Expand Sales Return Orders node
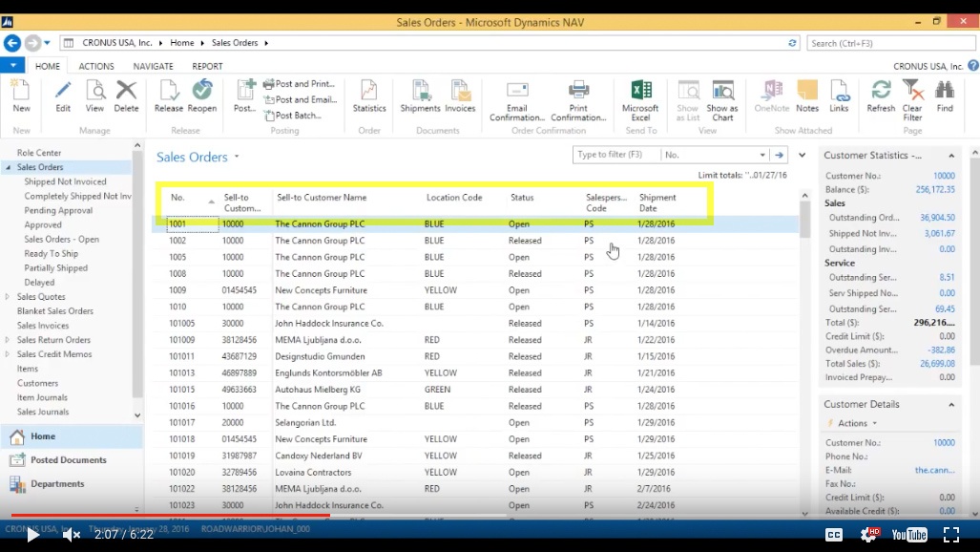Image resolution: width=980 pixels, height=552 pixels. tap(8, 340)
